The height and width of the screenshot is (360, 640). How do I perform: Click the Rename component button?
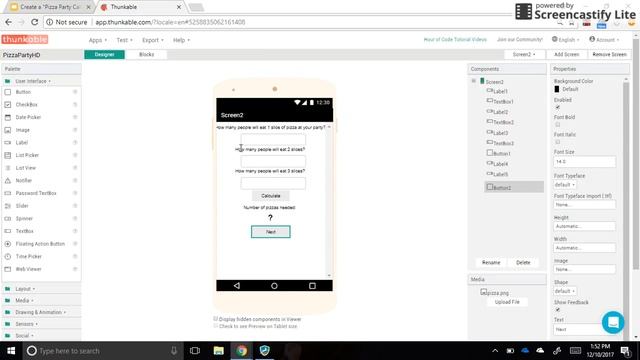pos(491,262)
